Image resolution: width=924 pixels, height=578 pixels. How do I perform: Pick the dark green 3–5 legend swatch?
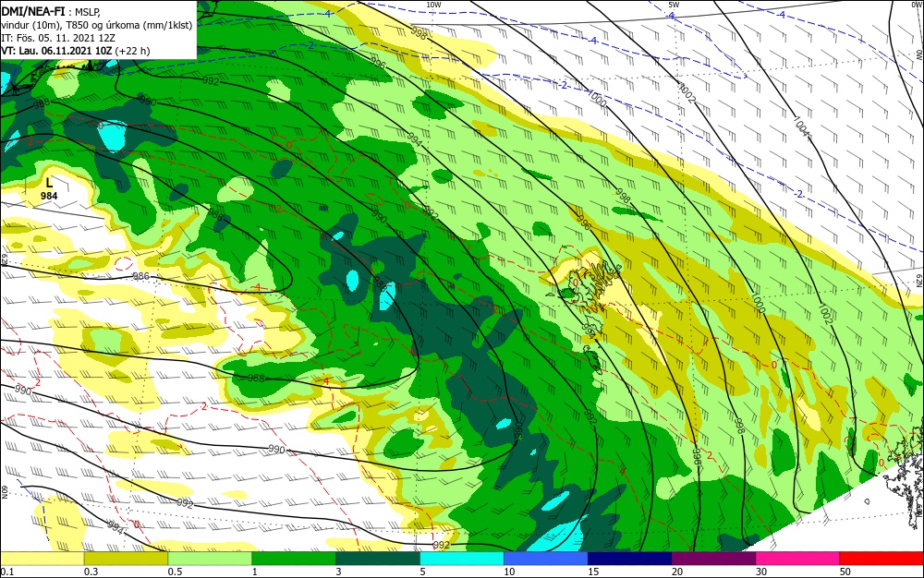tap(378, 559)
